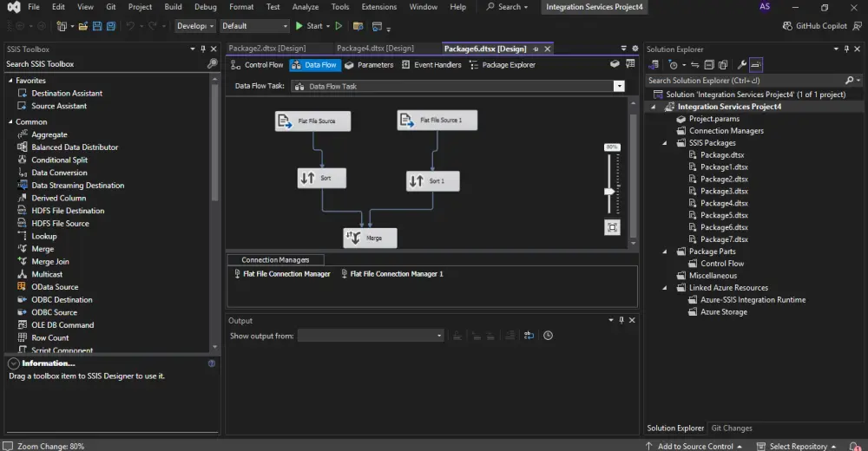
Task: Select the Sort 1 transformation node
Action: [433, 181]
